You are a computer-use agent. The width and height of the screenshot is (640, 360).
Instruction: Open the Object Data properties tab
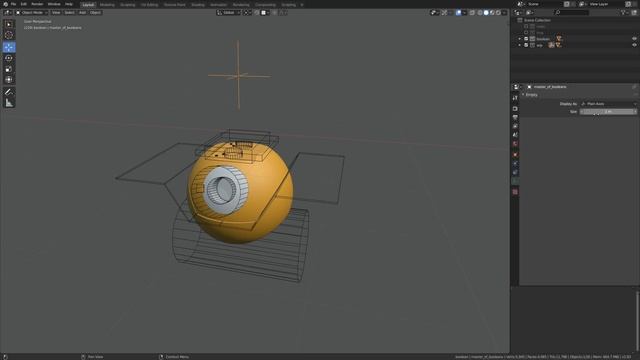click(515, 181)
